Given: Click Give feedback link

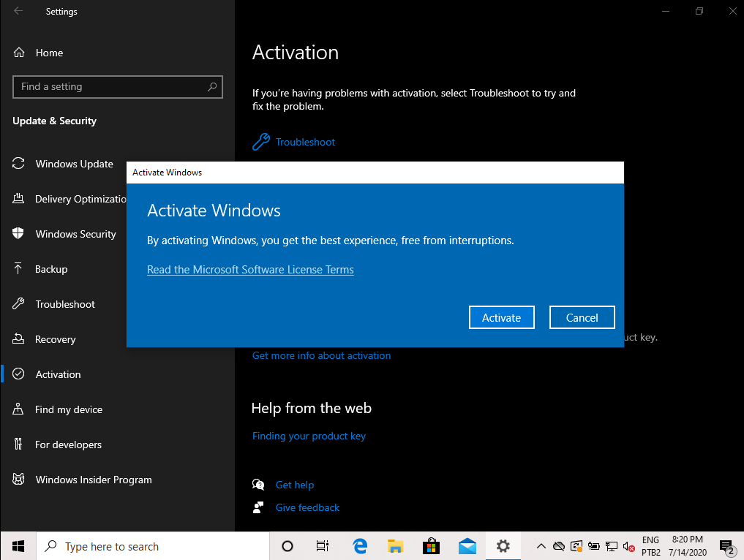Looking at the screenshot, I should point(307,507).
